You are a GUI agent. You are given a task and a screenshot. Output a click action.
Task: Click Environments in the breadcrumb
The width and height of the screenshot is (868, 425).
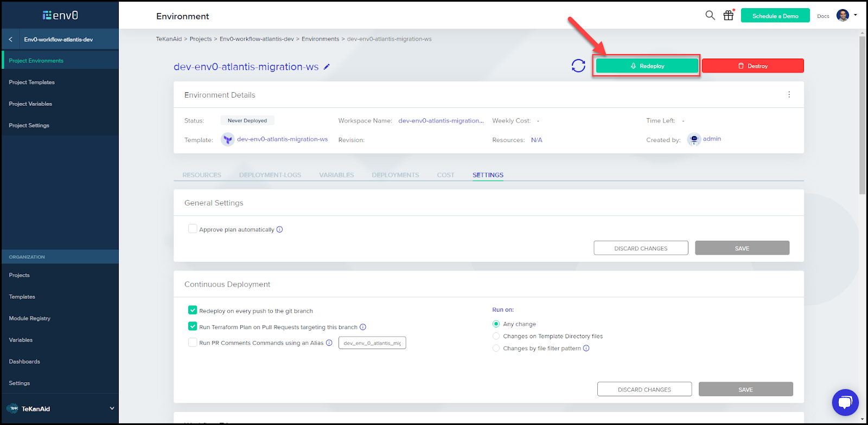(320, 39)
